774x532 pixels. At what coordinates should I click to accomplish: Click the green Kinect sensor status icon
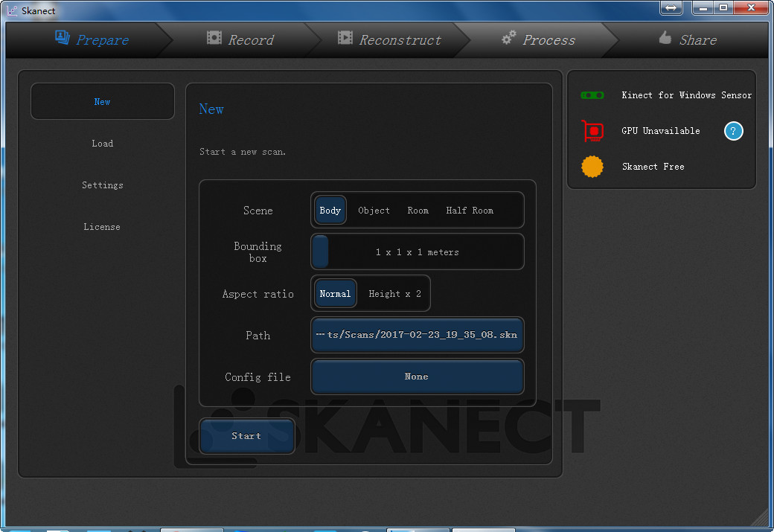[x=592, y=95]
